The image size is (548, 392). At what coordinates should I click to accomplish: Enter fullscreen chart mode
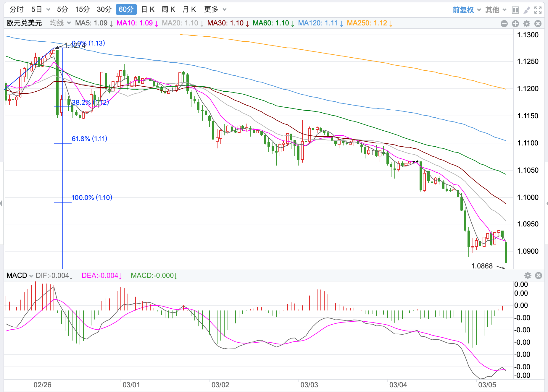(538, 10)
